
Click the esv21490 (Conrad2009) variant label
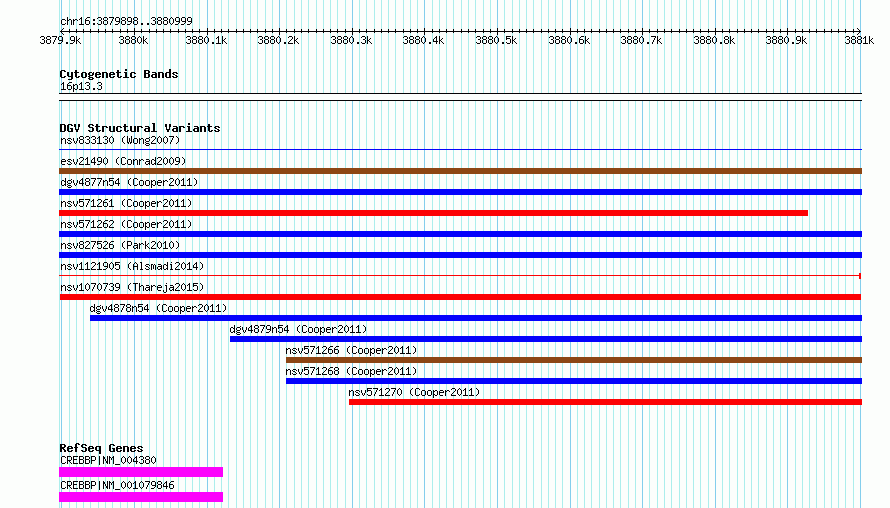click(x=123, y=161)
